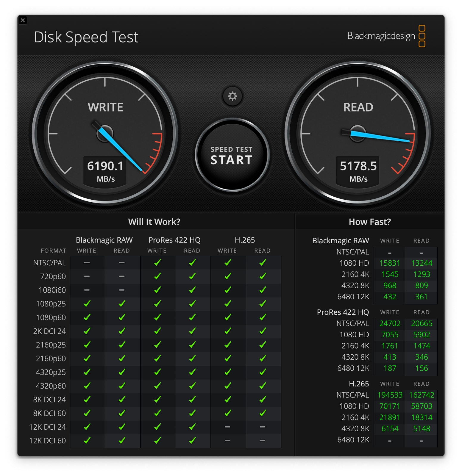Viewport: 462px width, 476px height.
Task: Start the speed test
Action: coord(232,155)
